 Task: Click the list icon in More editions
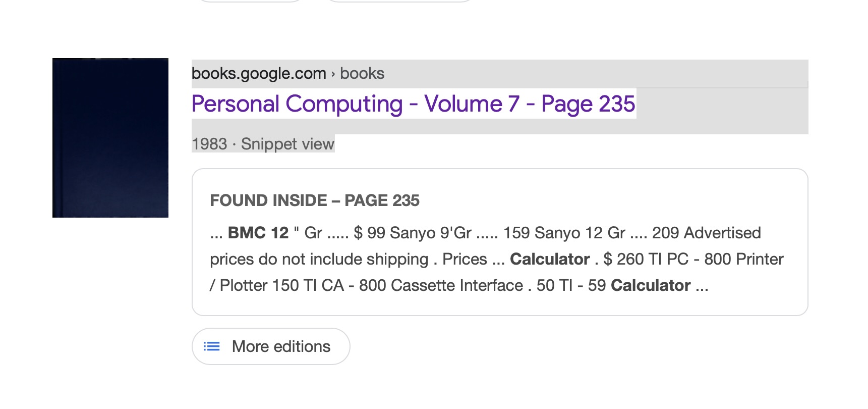click(212, 346)
